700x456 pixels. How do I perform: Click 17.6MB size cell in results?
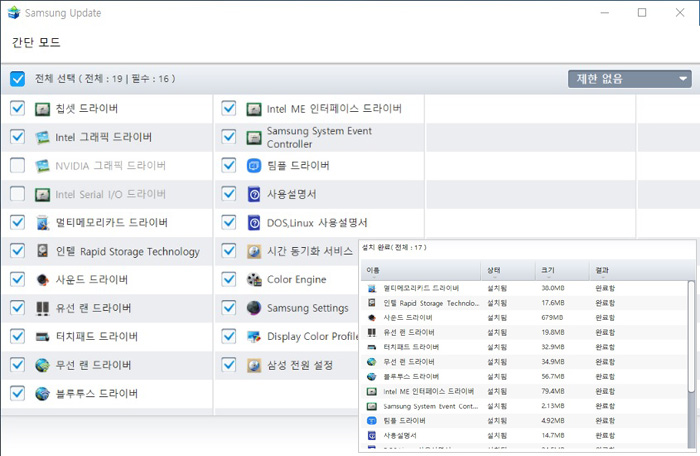[553, 303]
